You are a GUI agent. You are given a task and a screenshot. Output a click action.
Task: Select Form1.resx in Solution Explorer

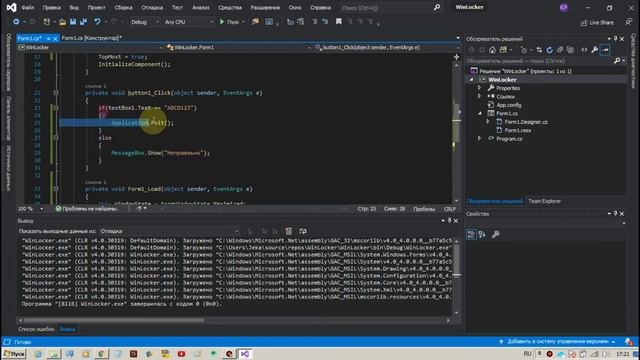[x=518, y=130]
